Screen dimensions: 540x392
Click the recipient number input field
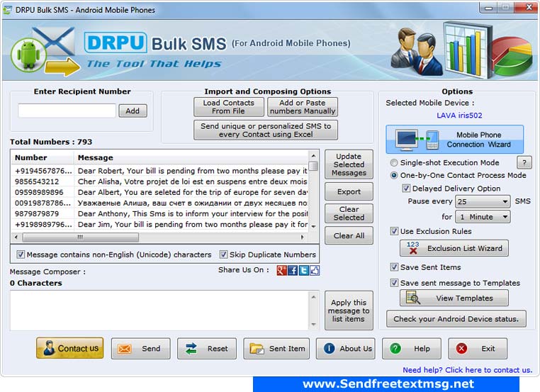(67, 111)
